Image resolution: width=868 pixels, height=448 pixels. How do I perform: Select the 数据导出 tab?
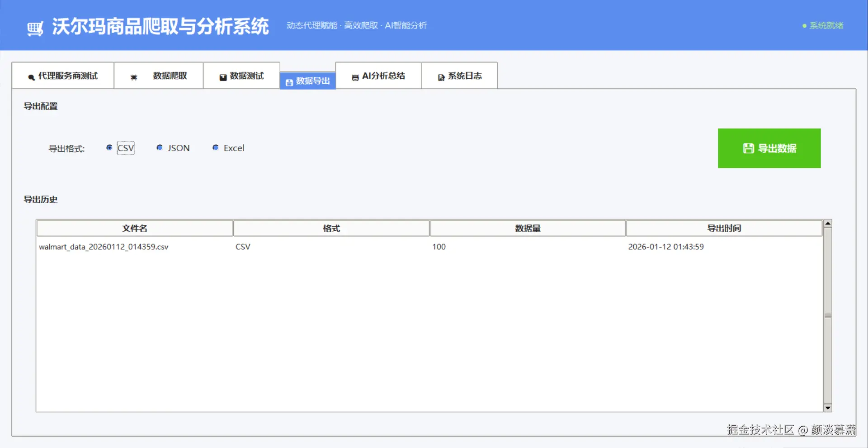(308, 81)
